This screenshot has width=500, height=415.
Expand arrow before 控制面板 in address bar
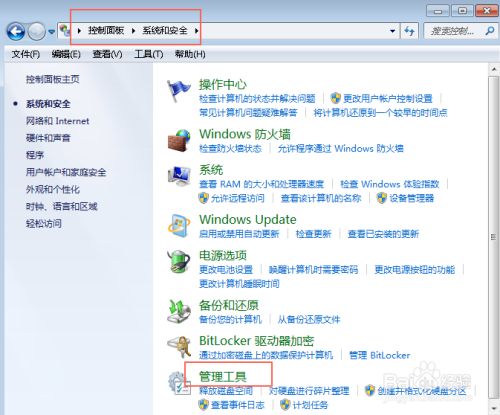point(79,31)
